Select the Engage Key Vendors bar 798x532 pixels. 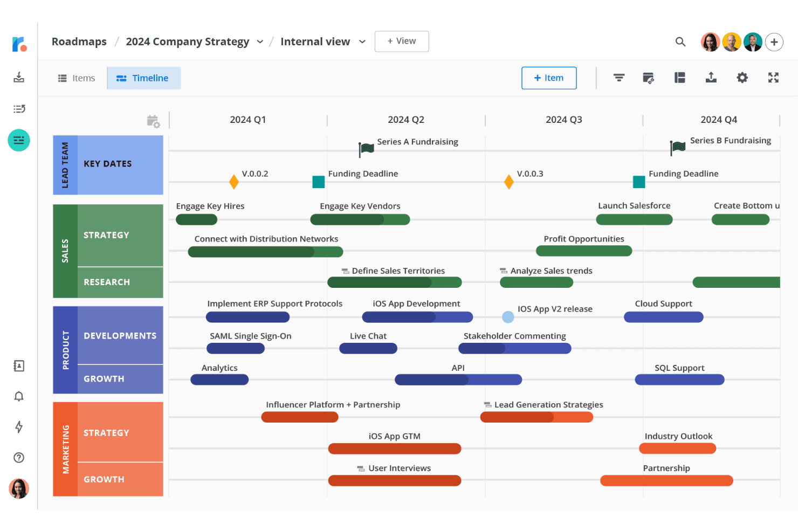360,219
